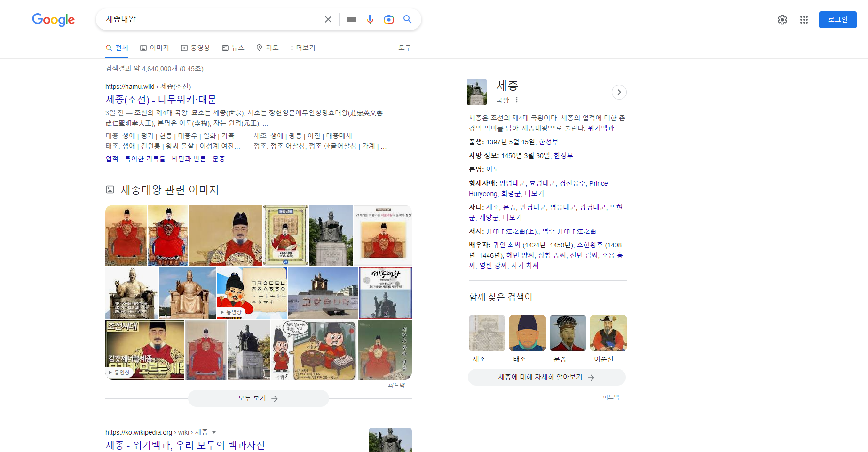Open the on-screen keyboard input tool
Image resolution: width=868 pixels, height=452 pixels.
pyautogui.click(x=351, y=19)
